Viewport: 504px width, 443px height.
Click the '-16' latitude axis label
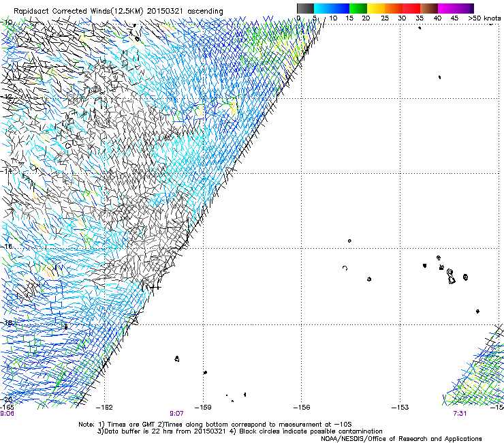[x=6, y=247]
